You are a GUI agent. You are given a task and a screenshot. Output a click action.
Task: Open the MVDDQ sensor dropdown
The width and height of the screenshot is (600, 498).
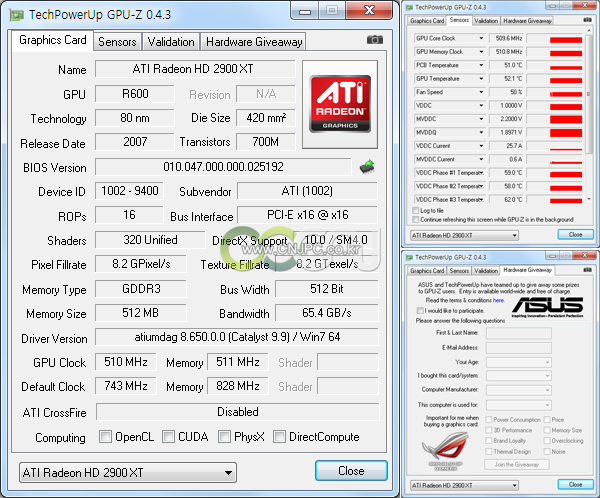481,132
